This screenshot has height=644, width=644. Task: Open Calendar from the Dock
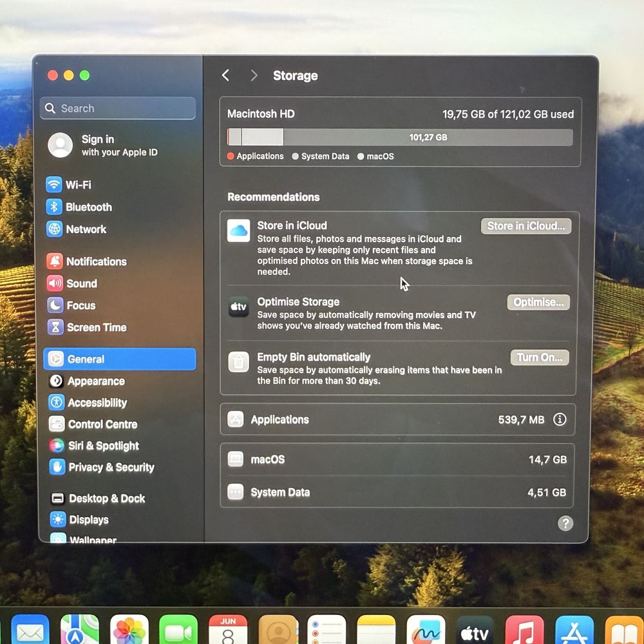pyautogui.click(x=228, y=630)
